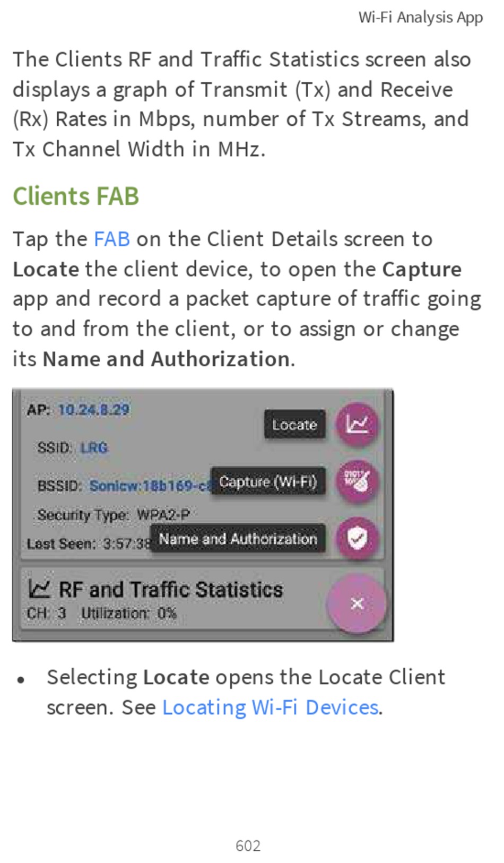Click the AP address 10.24.8.29 link
Image resolution: width=504 pixels, height=863 pixels.
(x=93, y=410)
